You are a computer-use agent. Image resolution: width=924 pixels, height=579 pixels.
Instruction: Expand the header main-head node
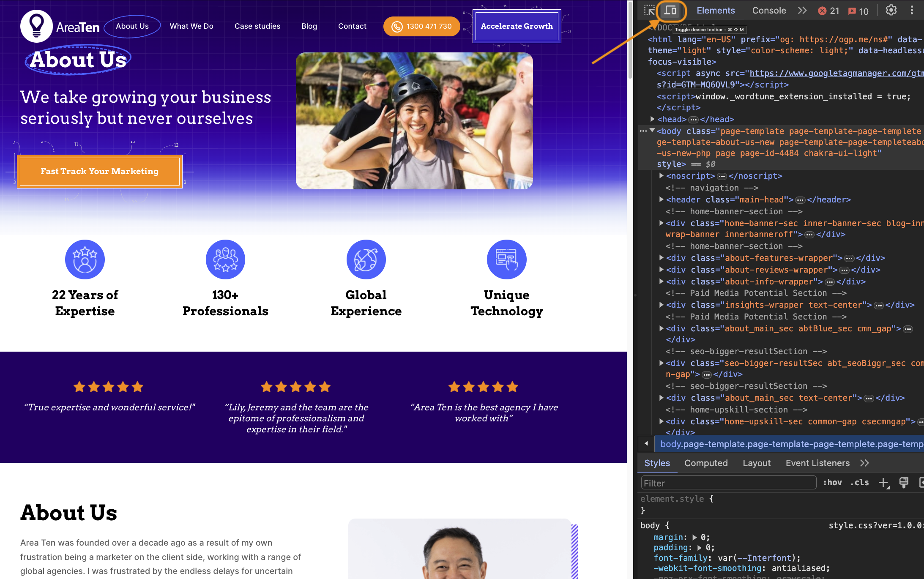(662, 199)
